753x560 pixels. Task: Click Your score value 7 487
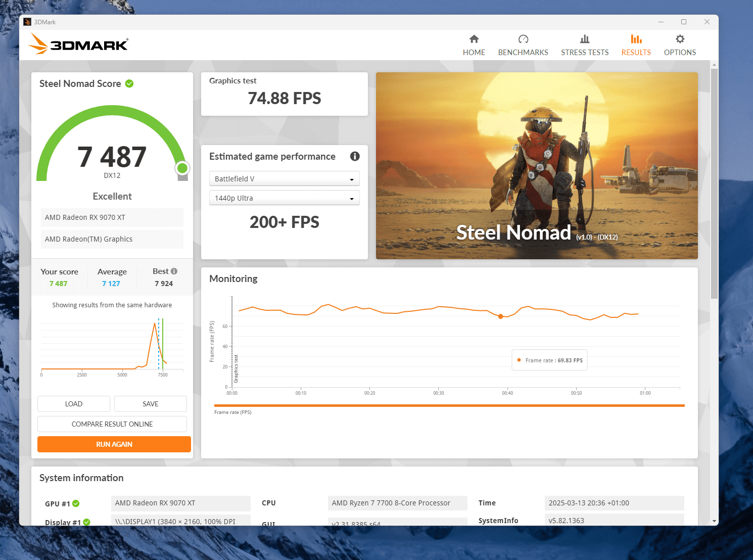point(58,284)
